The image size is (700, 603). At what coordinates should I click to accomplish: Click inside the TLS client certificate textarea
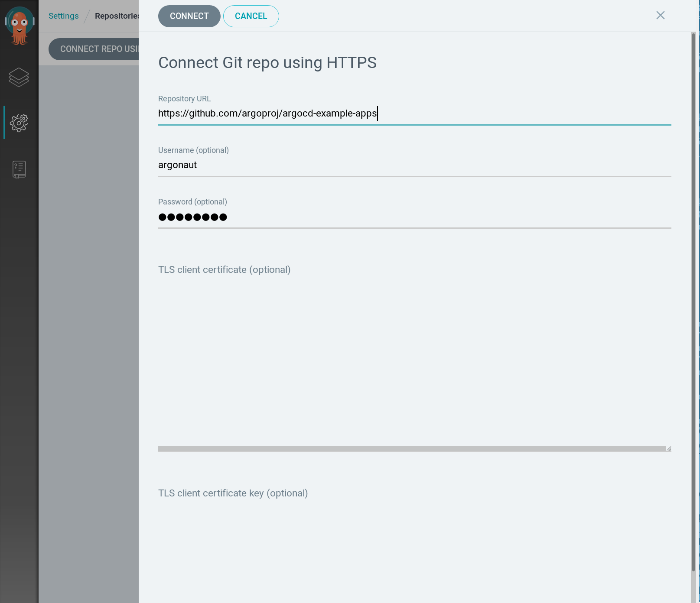tap(414, 360)
